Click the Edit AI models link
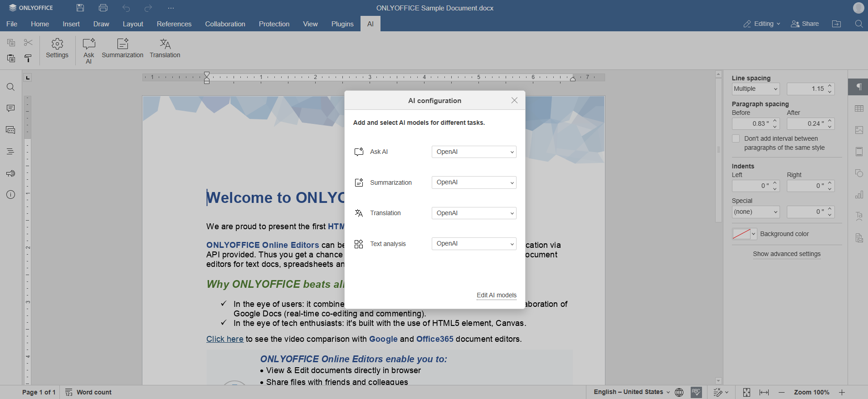Screen dimensions: 868x399 tap(496, 295)
